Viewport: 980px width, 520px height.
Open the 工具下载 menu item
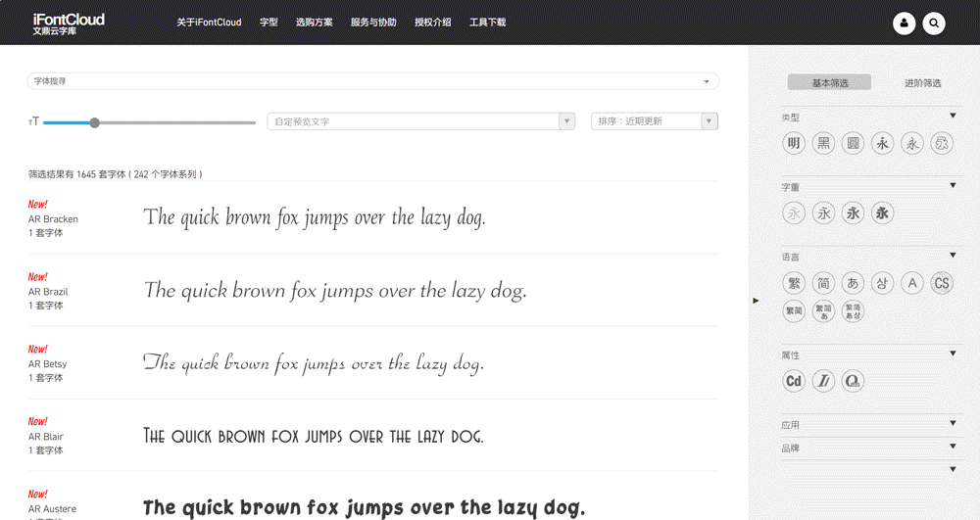[x=487, y=23]
